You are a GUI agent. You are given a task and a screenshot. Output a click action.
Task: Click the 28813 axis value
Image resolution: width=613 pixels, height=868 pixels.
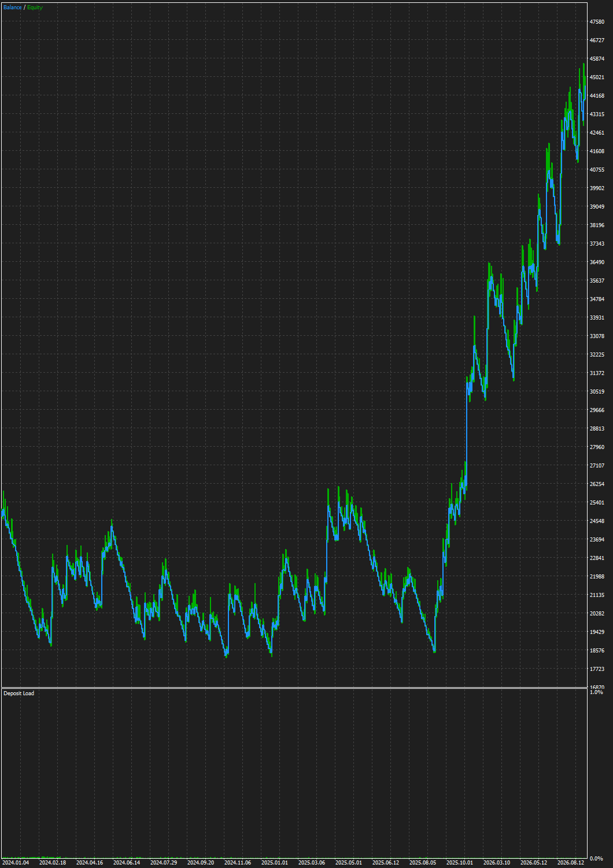point(597,429)
